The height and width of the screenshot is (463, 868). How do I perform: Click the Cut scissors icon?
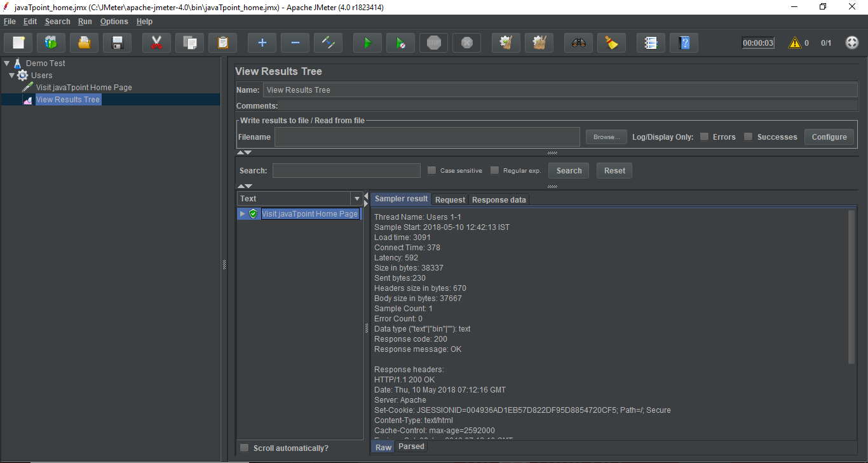click(x=156, y=43)
